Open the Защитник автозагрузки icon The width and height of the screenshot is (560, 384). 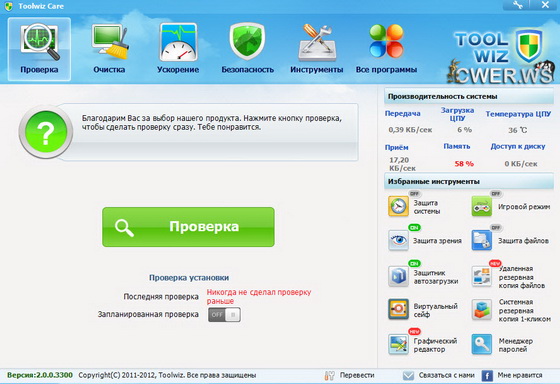[398, 276]
